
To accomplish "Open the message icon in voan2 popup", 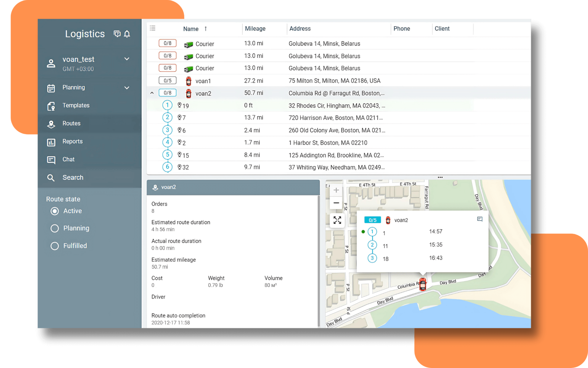I will coord(479,219).
